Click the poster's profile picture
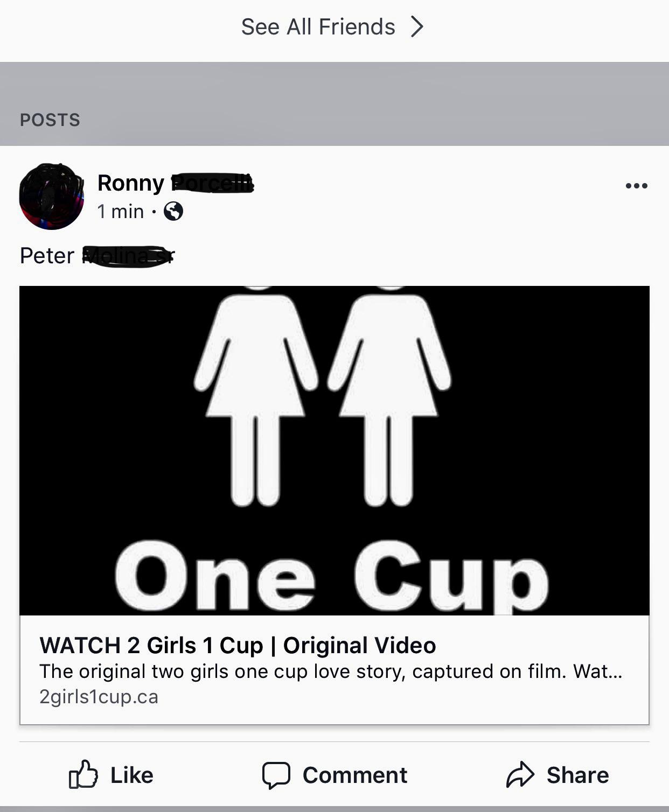Viewport: 669px width, 812px height. click(x=52, y=197)
